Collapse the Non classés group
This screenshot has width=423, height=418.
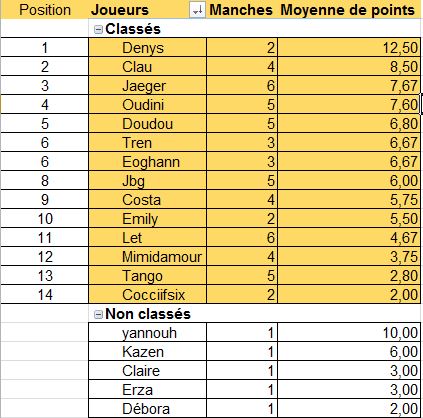[x=98, y=315]
